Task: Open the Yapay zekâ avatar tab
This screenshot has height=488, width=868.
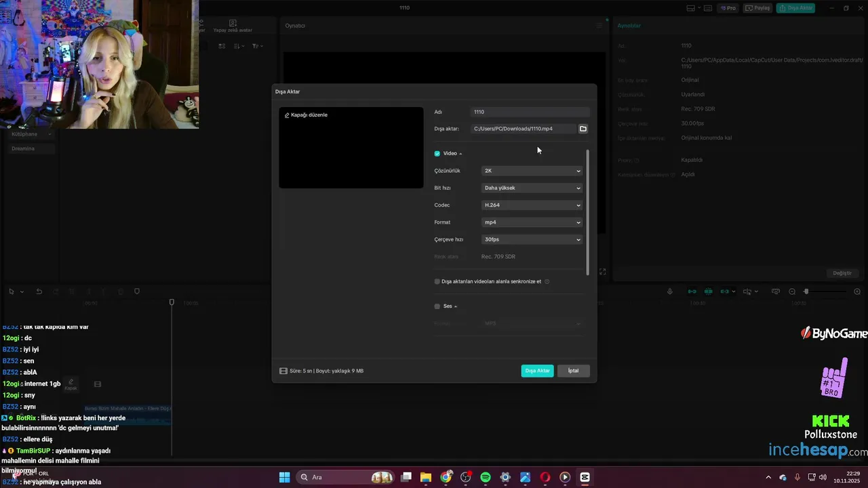Action: (x=233, y=26)
